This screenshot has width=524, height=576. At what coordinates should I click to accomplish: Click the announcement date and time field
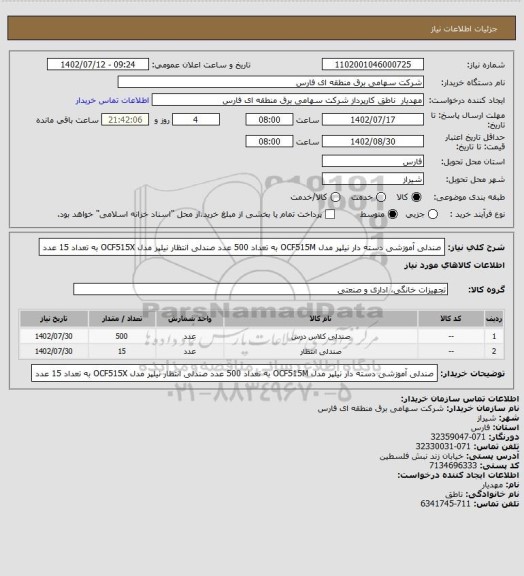tap(98, 64)
